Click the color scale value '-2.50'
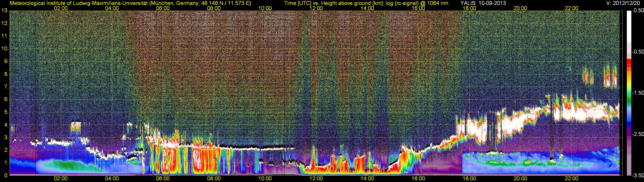 click(x=638, y=134)
